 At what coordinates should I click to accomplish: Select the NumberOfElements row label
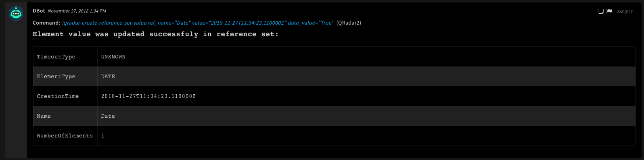coord(65,136)
